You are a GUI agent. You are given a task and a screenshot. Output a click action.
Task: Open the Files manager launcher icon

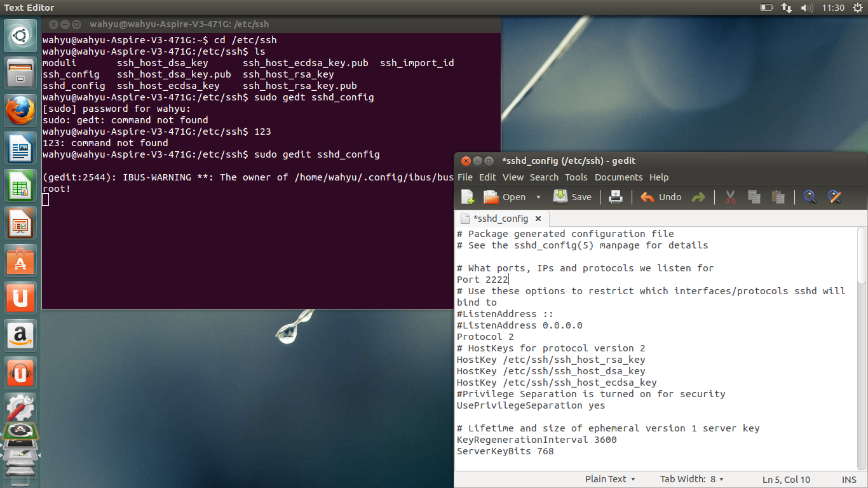20,73
